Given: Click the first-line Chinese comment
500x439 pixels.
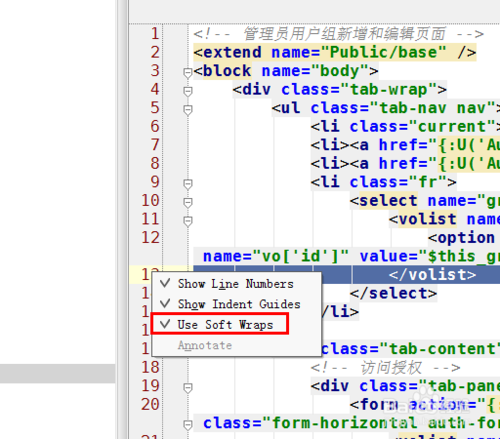Looking at the screenshot, I should coord(338,34).
